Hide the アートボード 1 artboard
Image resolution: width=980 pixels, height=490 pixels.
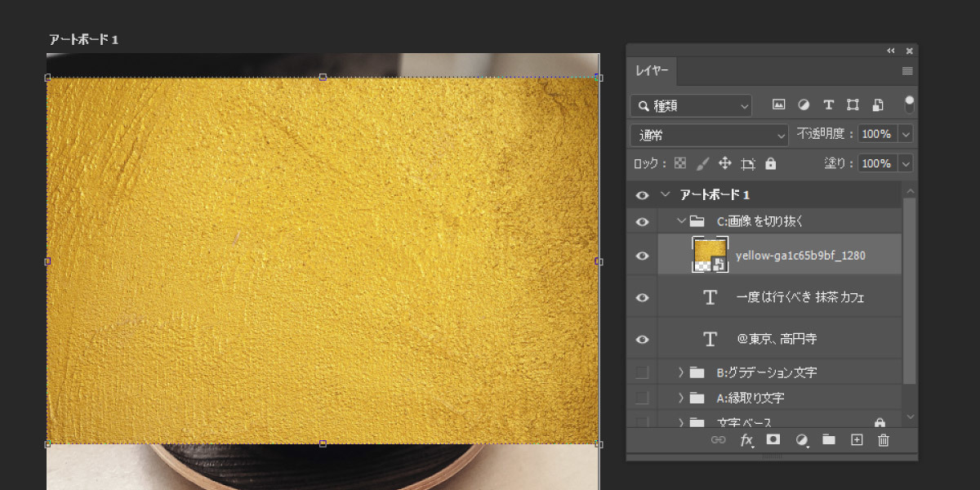point(642,195)
